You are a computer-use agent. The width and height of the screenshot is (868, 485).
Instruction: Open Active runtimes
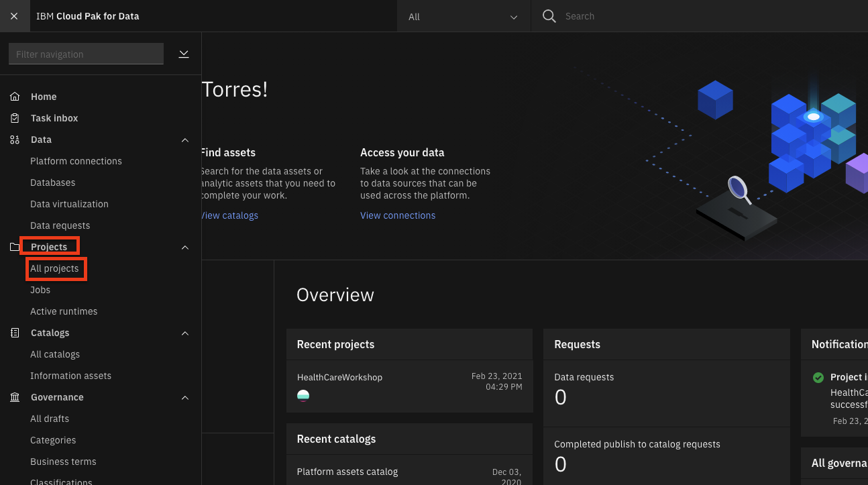64,311
